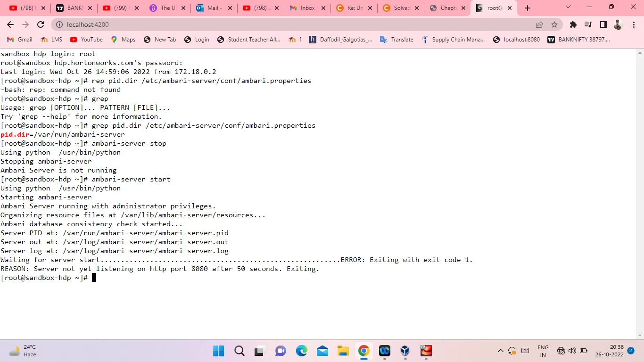The height and width of the screenshot is (362, 644).
Task: Show hidden system tray icons
Action: [501, 351]
